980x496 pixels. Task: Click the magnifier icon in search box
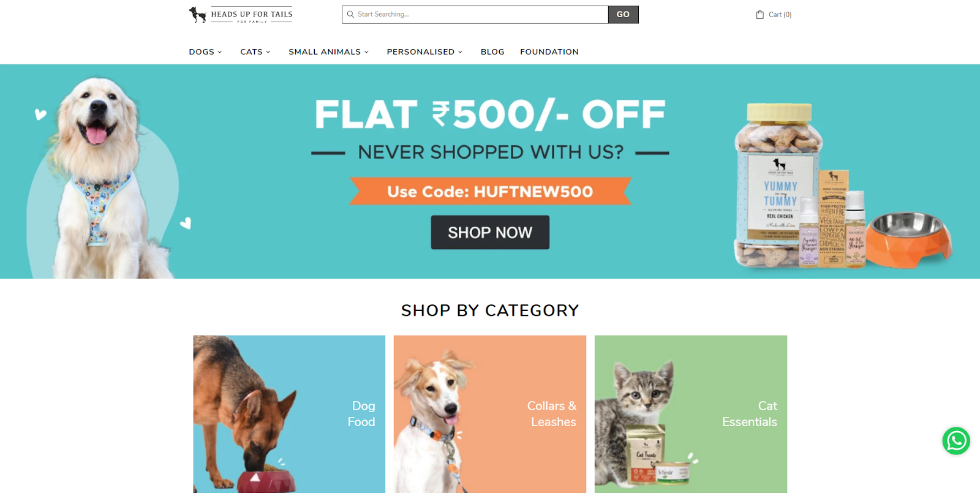click(351, 14)
